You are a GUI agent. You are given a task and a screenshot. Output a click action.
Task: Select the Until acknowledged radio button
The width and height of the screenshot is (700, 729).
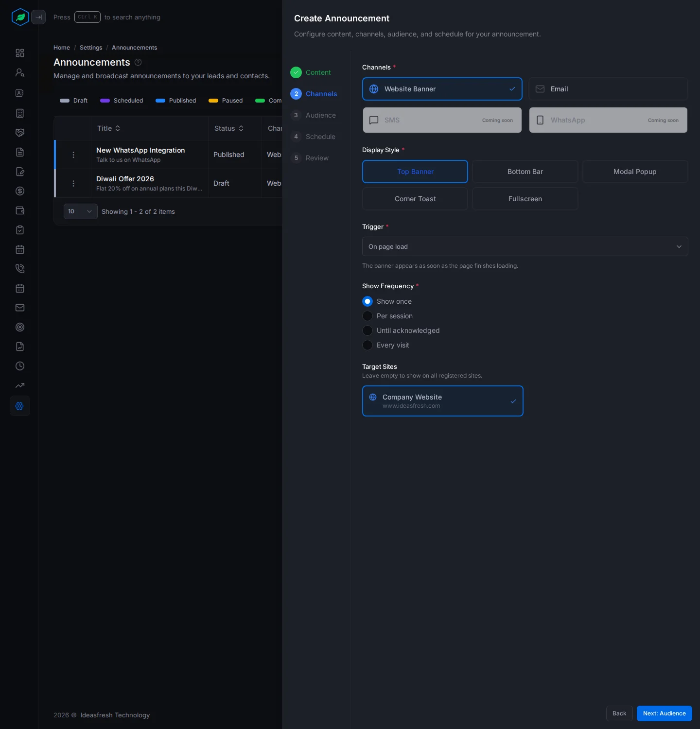[367, 330]
